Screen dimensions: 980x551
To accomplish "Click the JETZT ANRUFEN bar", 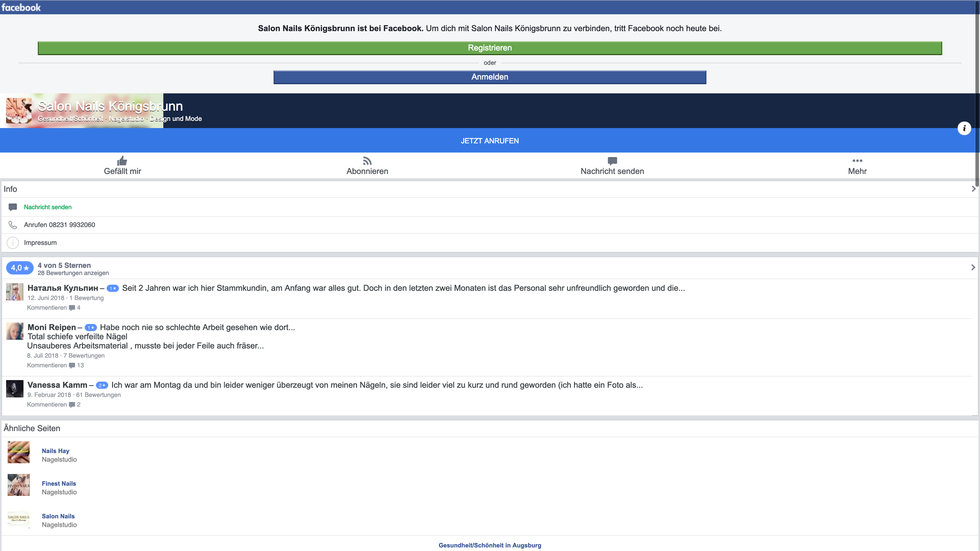I will click(490, 141).
